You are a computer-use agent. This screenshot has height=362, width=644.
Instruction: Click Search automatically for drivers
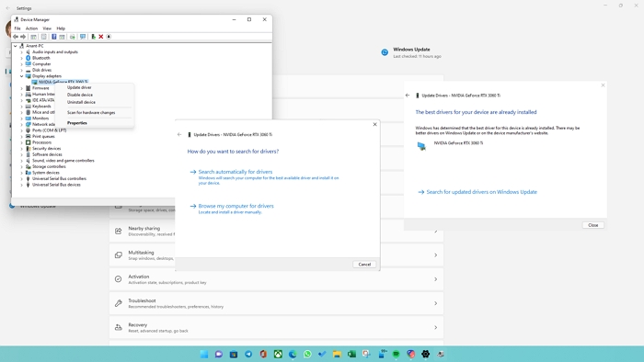coord(236,172)
